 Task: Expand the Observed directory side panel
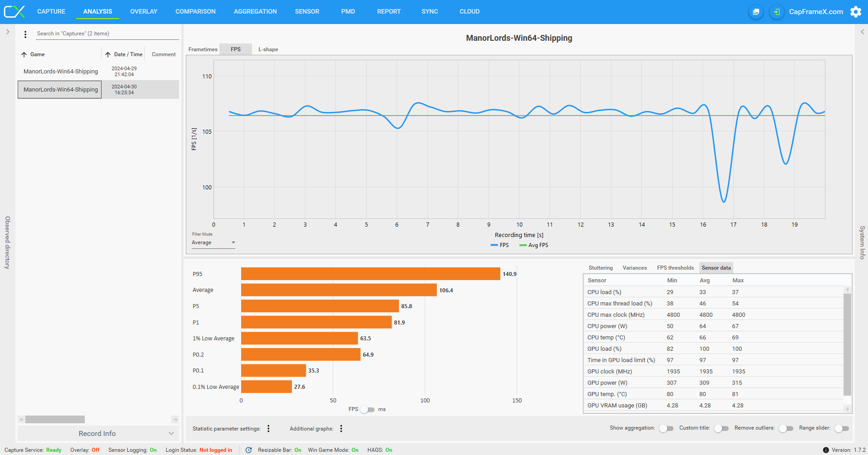[8, 32]
